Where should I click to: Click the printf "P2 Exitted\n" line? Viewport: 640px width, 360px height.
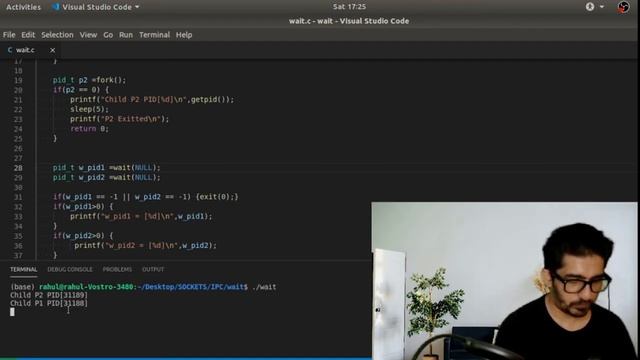119,119
